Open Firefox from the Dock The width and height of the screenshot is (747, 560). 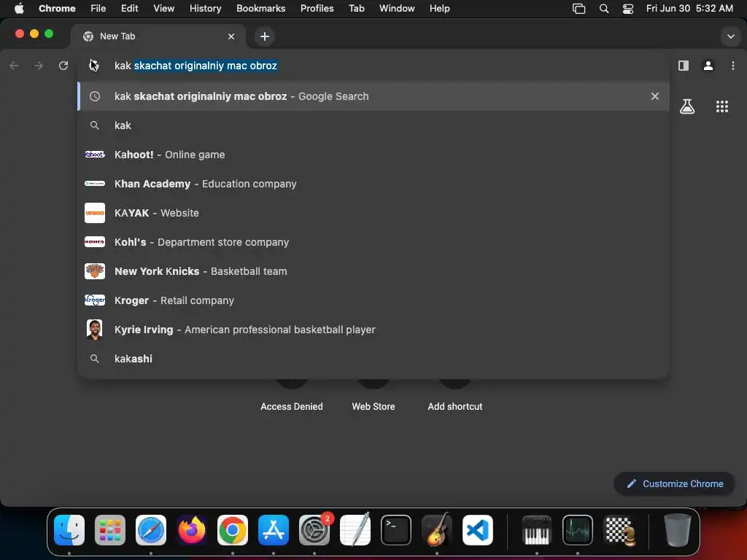click(x=192, y=530)
